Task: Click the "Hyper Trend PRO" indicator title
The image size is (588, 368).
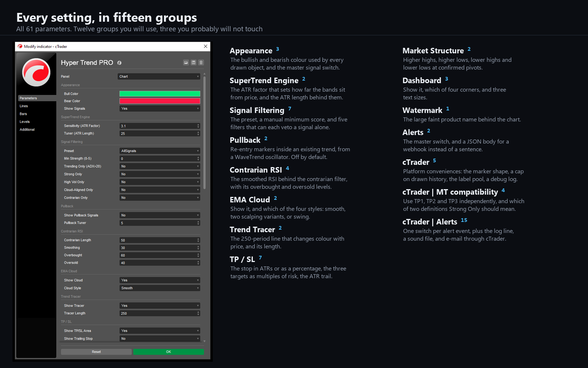Action: point(87,63)
